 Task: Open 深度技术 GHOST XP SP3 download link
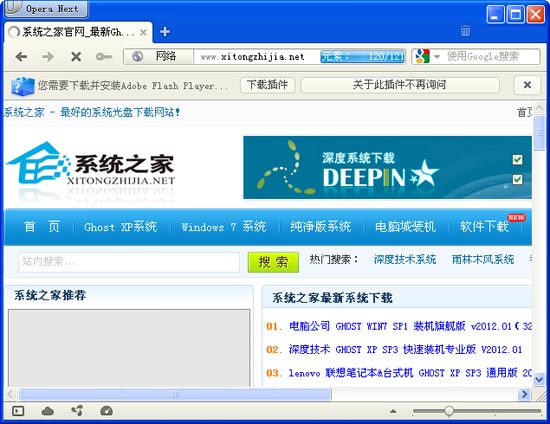(405, 350)
